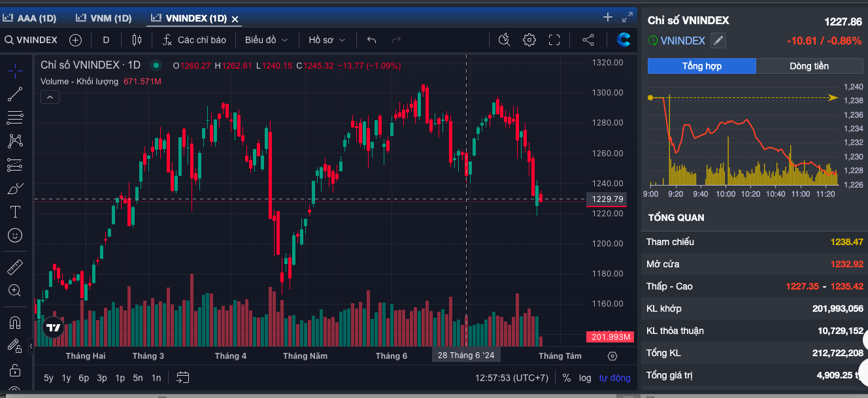Switch to the Dòng tiền tab
868x398 pixels.
(x=809, y=66)
